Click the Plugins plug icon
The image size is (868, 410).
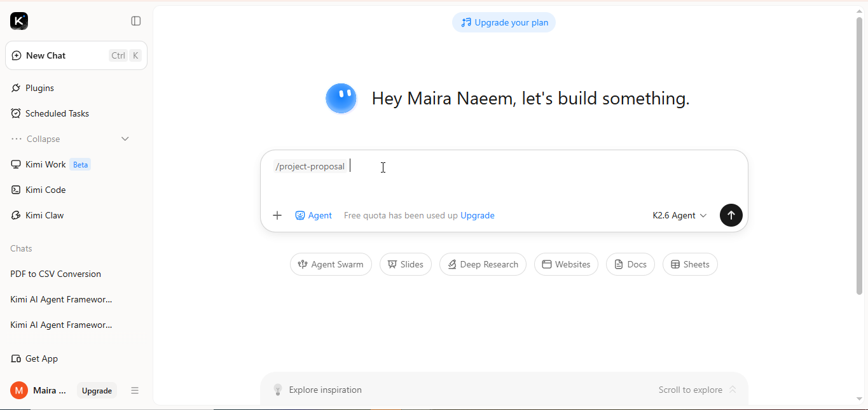click(16, 88)
